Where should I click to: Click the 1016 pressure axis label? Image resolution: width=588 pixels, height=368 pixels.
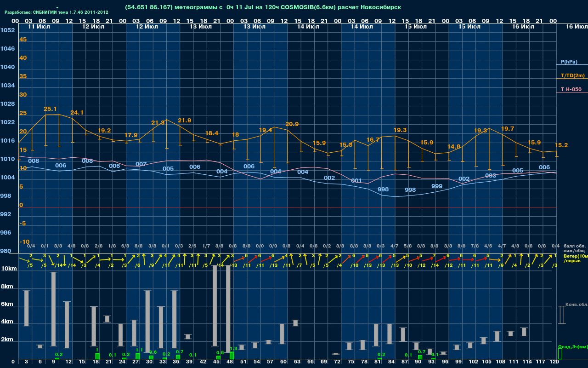pos(7,141)
